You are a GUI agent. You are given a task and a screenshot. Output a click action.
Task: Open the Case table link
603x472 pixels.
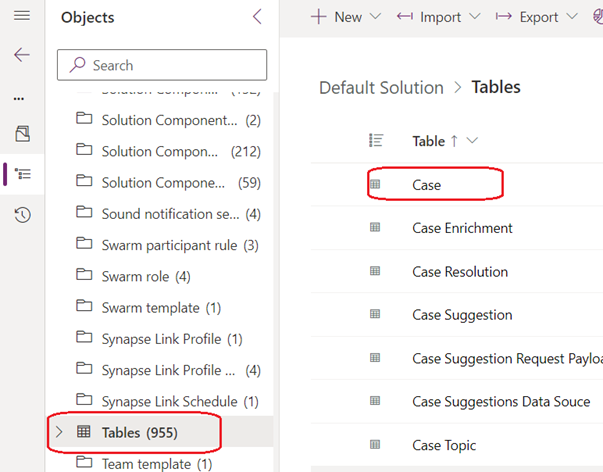[427, 185]
